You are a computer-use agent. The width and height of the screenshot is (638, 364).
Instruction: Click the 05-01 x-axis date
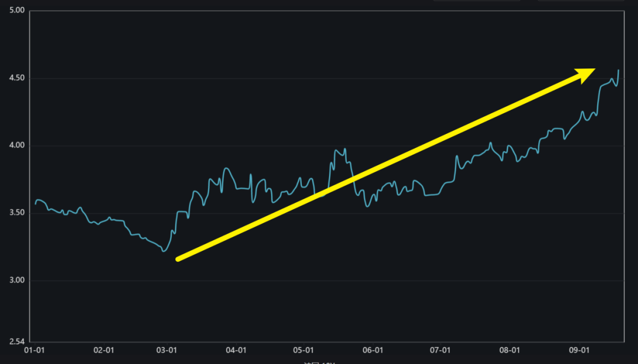pyautogui.click(x=304, y=350)
